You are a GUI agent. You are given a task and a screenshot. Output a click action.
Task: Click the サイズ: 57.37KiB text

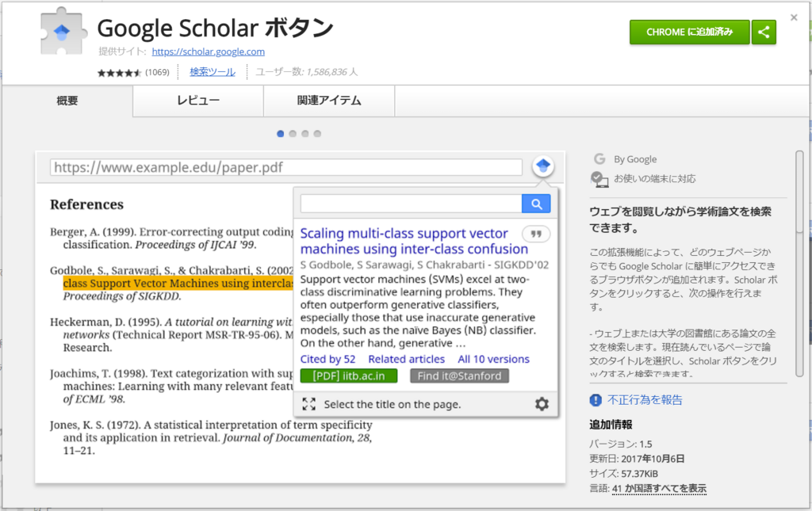coord(623,473)
